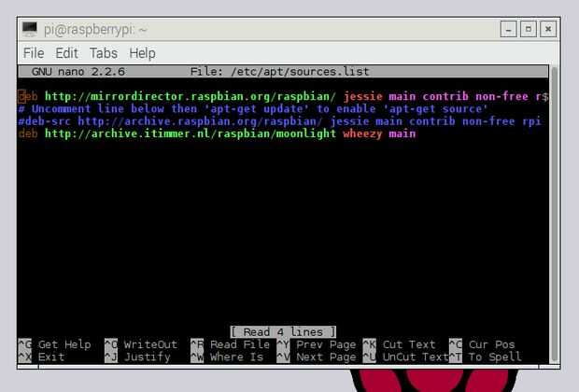Click 'main' after wheezy in last line
This screenshot has width=579, height=392.
[402, 133]
